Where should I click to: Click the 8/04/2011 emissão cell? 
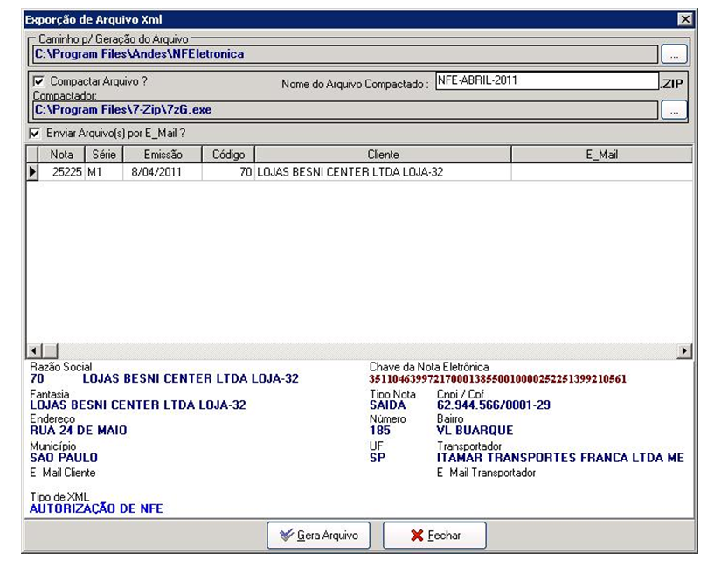click(x=163, y=172)
